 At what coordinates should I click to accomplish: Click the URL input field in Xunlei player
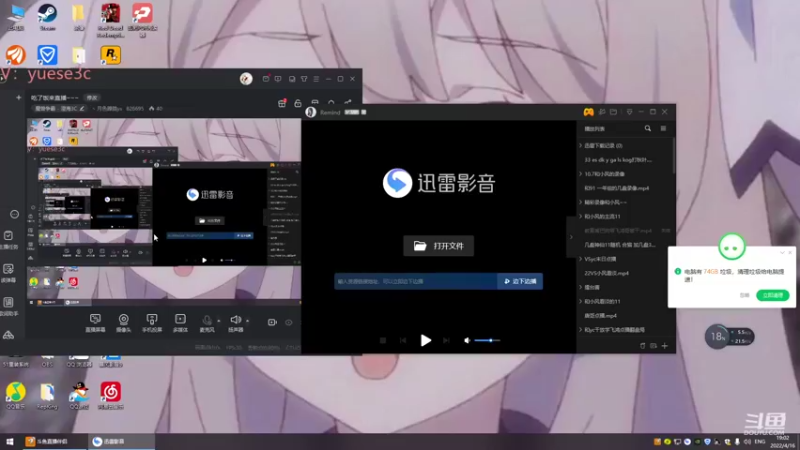(415, 281)
